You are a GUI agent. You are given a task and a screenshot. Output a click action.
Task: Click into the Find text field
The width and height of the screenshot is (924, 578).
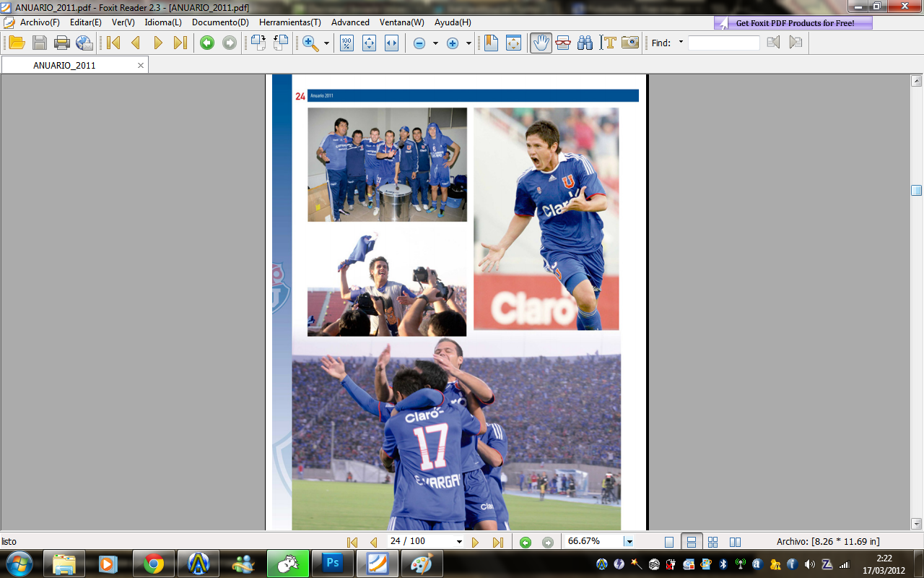click(723, 43)
